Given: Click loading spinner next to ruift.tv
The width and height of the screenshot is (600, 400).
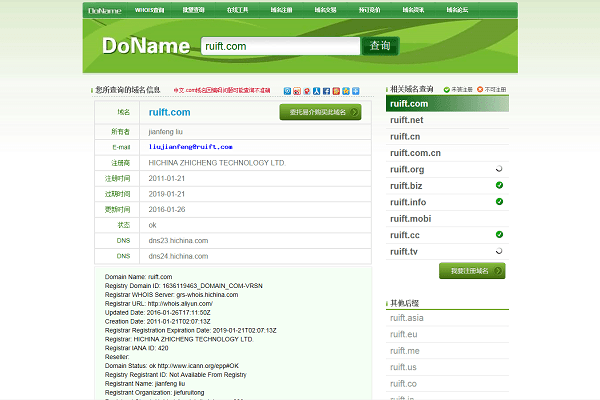Looking at the screenshot, I should click(499, 251).
